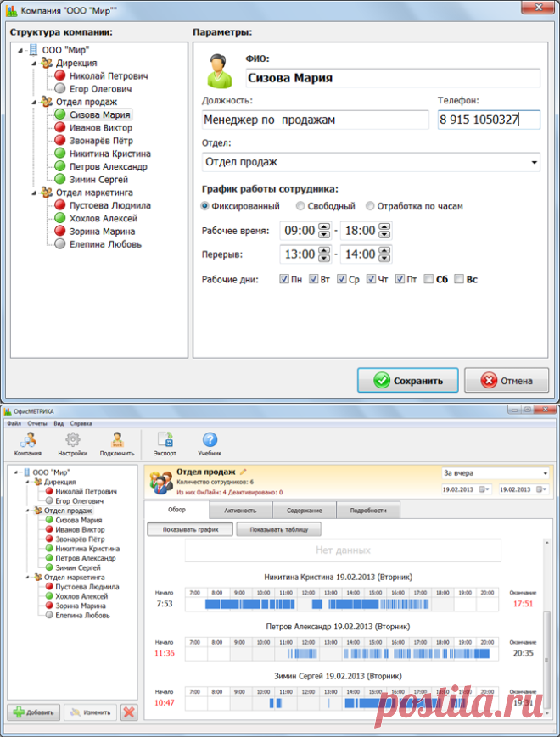Switch to the Содержание tab

[x=305, y=511]
